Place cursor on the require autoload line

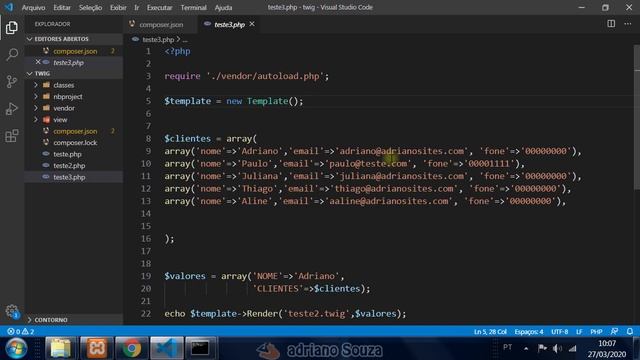click(x=247, y=76)
